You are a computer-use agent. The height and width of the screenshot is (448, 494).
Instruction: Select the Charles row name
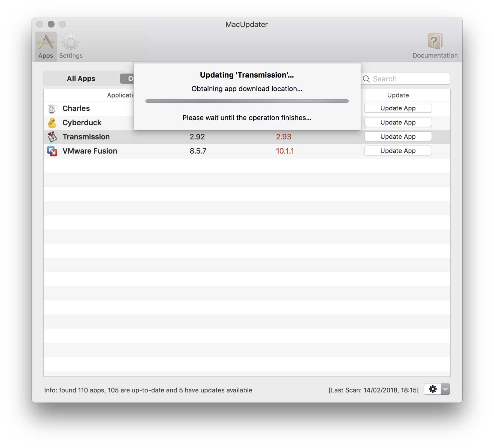click(76, 108)
